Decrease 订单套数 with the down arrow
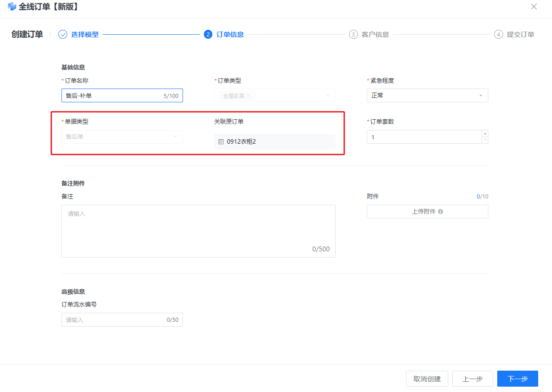The width and height of the screenshot is (552, 392). [485, 140]
